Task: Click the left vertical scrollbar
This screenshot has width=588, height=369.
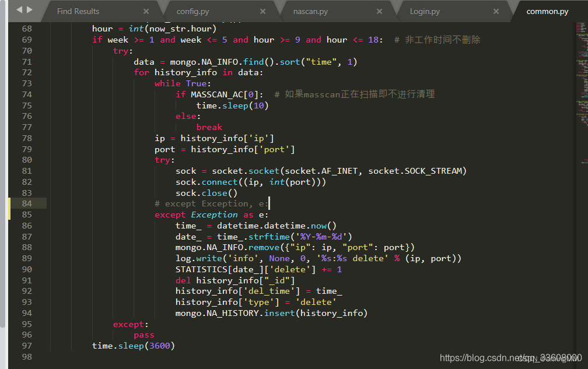Action: point(3,164)
